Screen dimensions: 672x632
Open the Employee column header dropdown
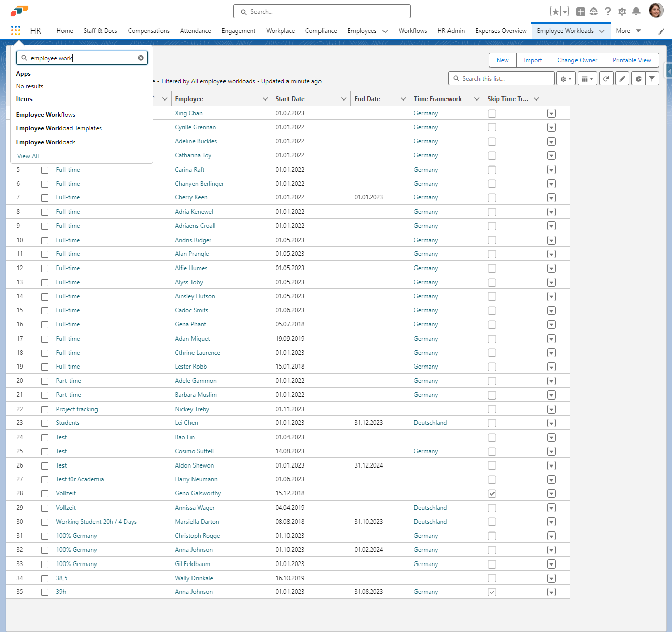point(265,98)
